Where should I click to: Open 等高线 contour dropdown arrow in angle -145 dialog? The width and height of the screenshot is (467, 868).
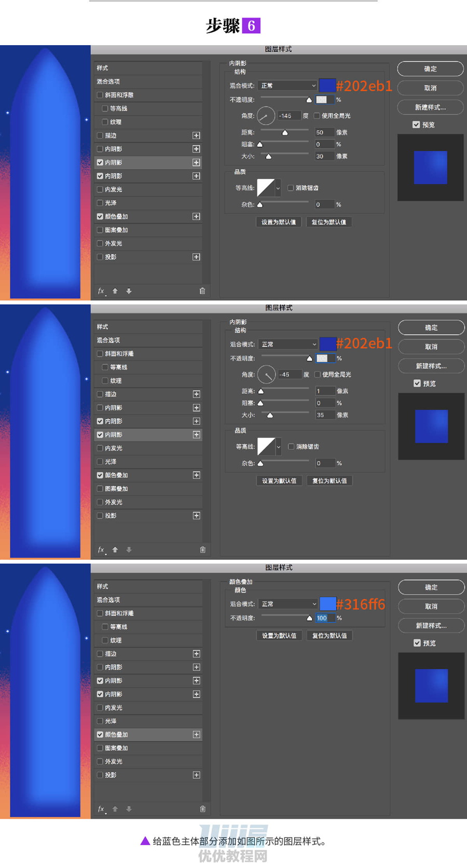coord(278,188)
